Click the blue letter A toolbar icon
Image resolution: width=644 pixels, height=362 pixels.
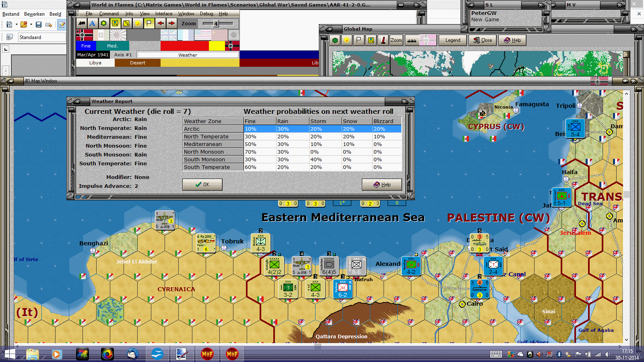[x=93, y=23]
